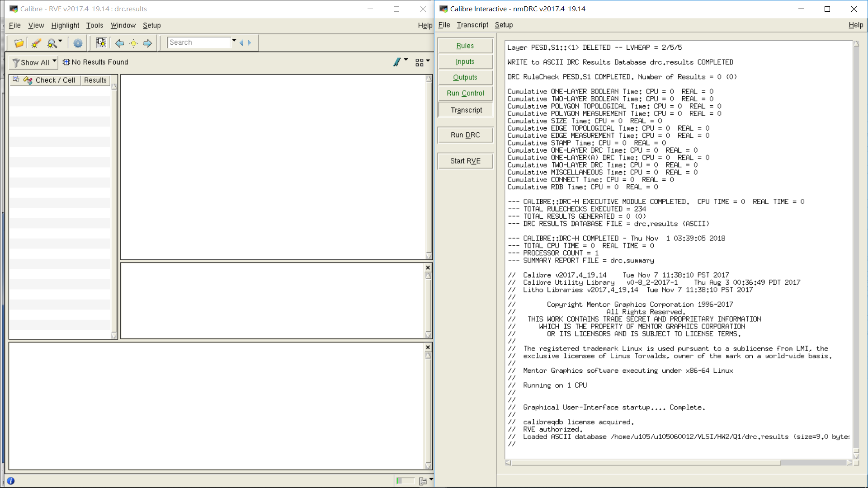Go to next result with right arrow
Image resolution: width=868 pixels, height=488 pixels.
(x=147, y=43)
